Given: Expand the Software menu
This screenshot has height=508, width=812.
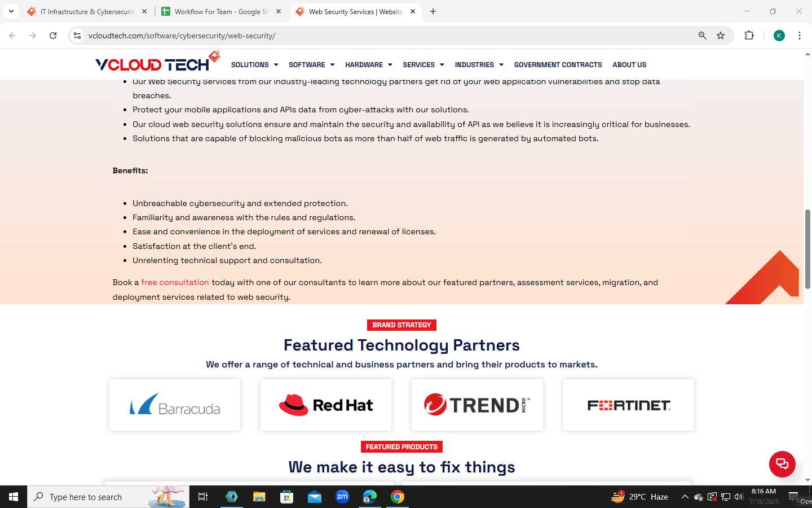Looking at the screenshot, I should pyautogui.click(x=311, y=65).
